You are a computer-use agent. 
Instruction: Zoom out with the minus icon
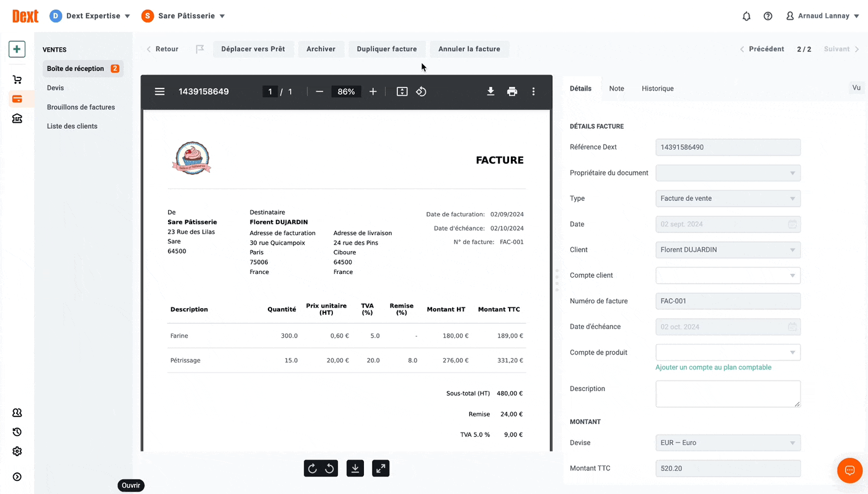[319, 92]
